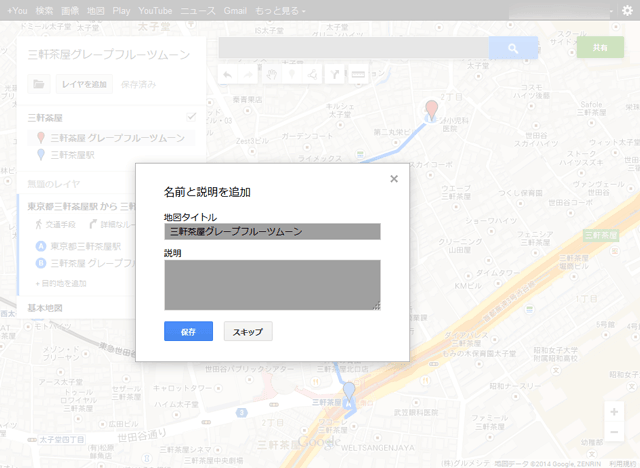Click the map search input box

click(x=354, y=48)
